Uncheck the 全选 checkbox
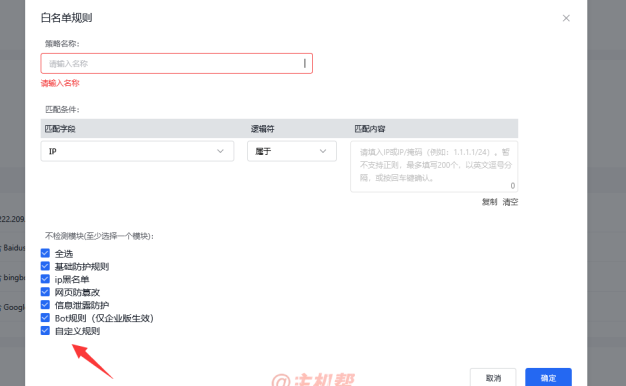The height and width of the screenshot is (386, 626). (x=45, y=253)
